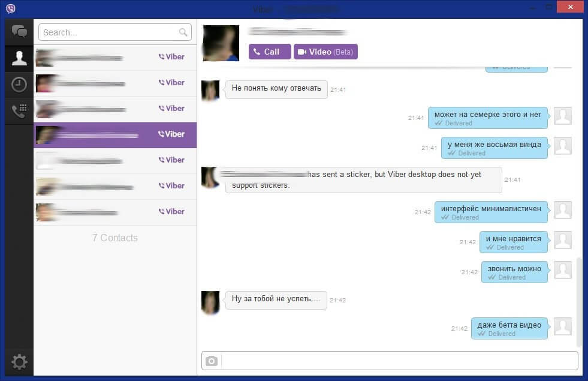Start a Video (Beta) call

pyautogui.click(x=325, y=52)
